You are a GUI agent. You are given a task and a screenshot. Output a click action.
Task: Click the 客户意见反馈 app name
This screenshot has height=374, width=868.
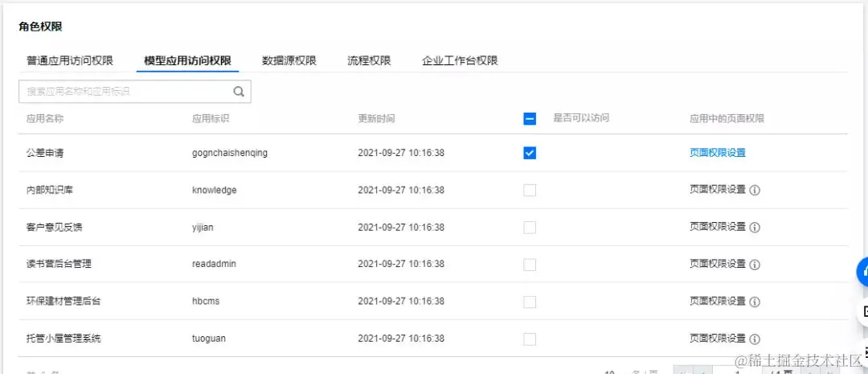(55, 227)
